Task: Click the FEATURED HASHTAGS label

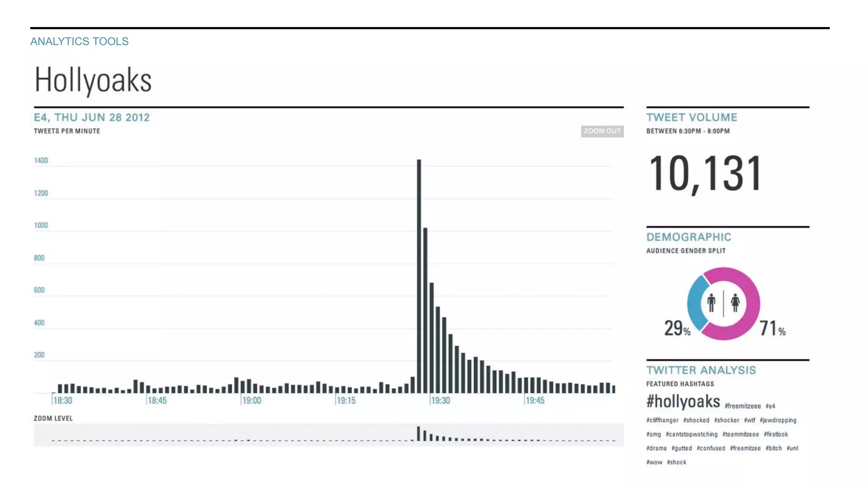Action: pyautogui.click(x=680, y=384)
